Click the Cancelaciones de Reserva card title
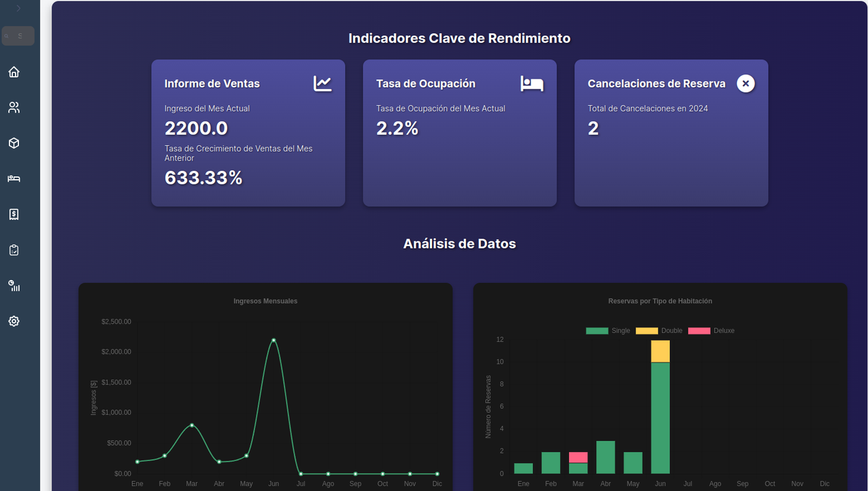 (x=656, y=83)
